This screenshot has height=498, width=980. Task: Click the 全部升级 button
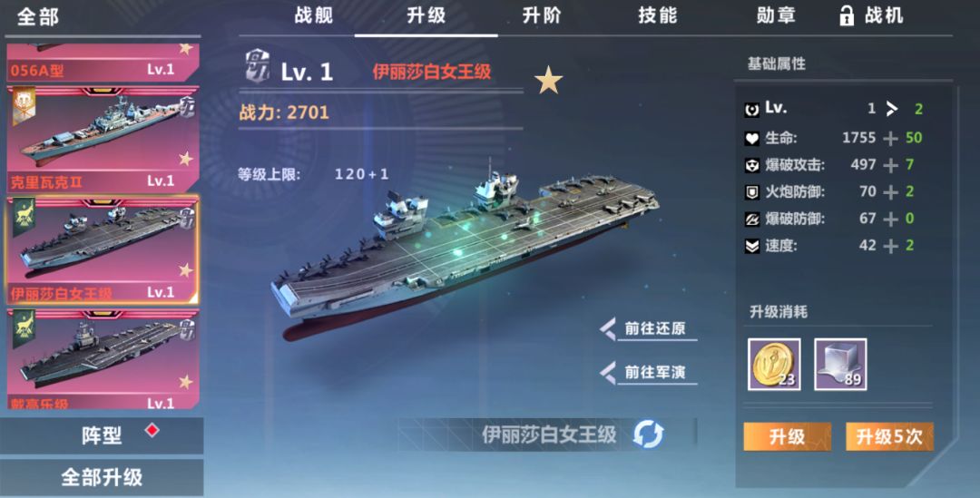click(x=102, y=477)
